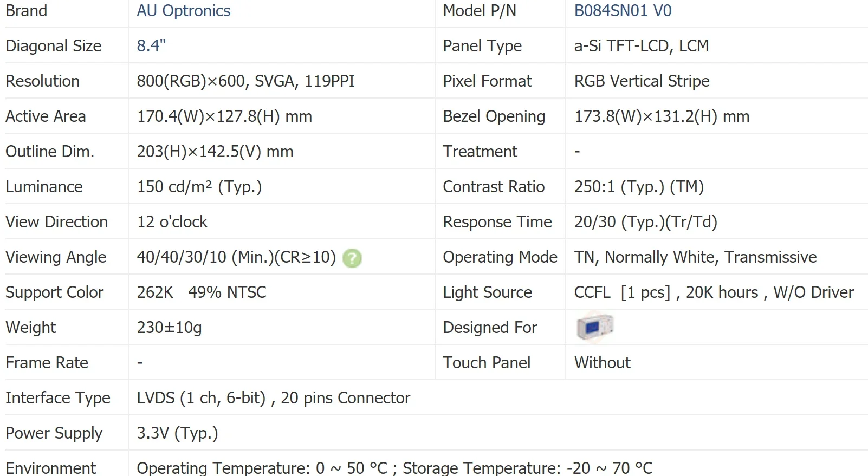Click the Active Area dimensions value
868x476 pixels.
224,116
